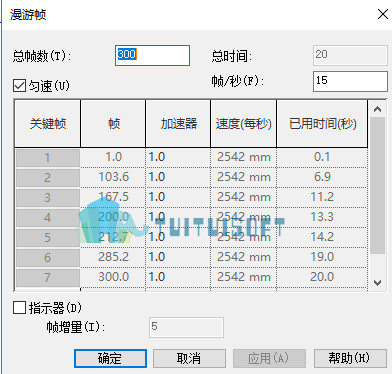
Task: Click frame cell 212.7
Action: [x=113, y=237]
